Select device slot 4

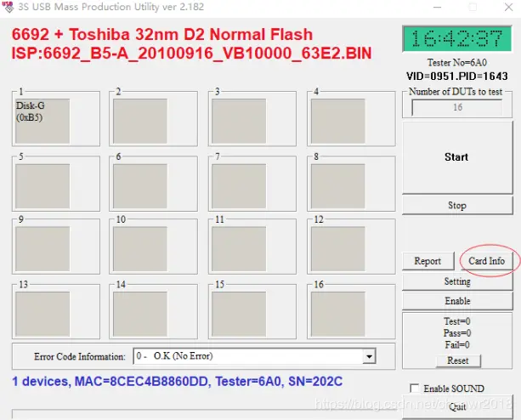(x=337, y=121)
